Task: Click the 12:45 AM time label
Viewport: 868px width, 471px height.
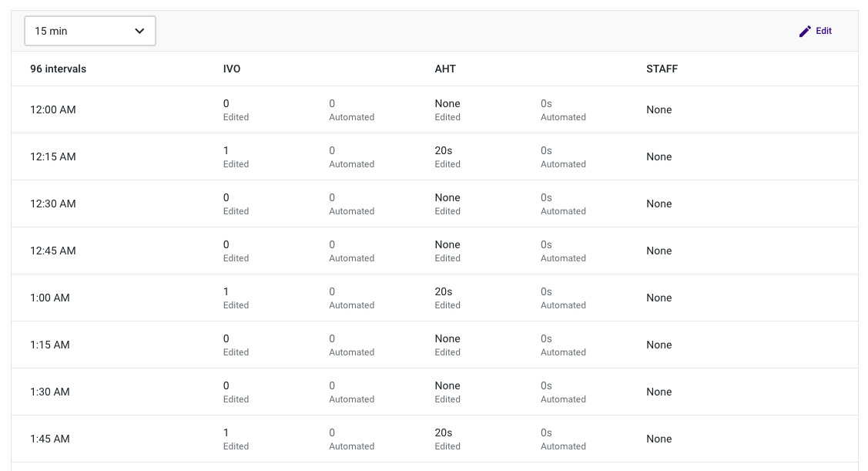Action: [x=53, y=251]
